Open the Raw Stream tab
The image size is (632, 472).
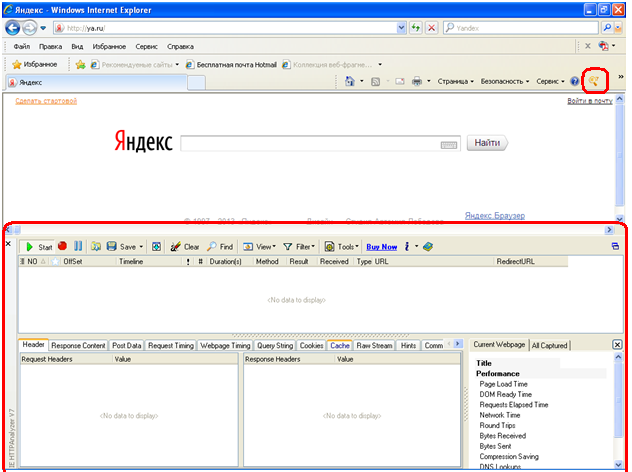(374, 345)
